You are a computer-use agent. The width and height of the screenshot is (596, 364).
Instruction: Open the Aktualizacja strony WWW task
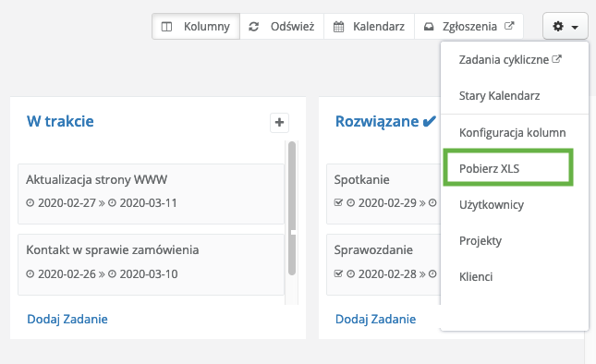click(151, 194)
